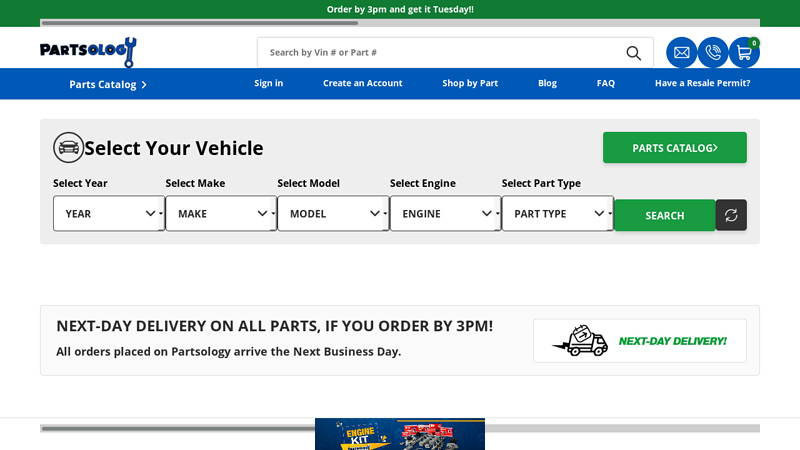This screenshot has width=800, height=450.
Task: Open the shopping cart icon
Action: (744, 53)
